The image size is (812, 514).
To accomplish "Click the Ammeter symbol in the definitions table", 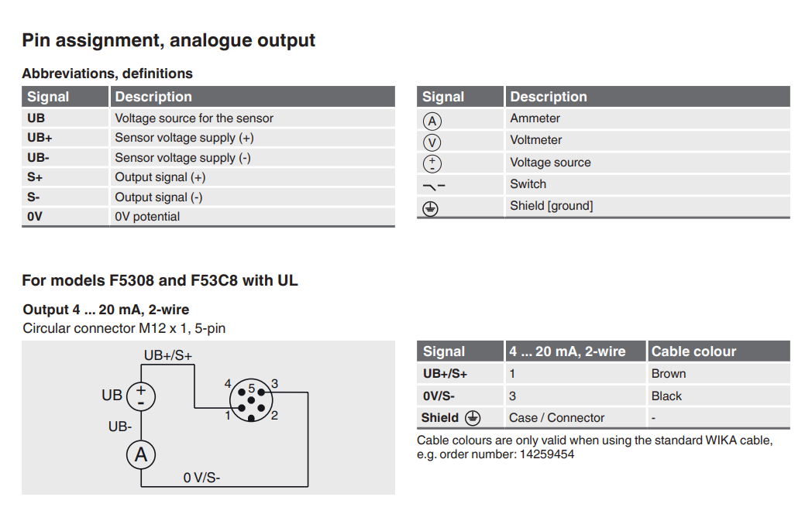I will 432,120.
